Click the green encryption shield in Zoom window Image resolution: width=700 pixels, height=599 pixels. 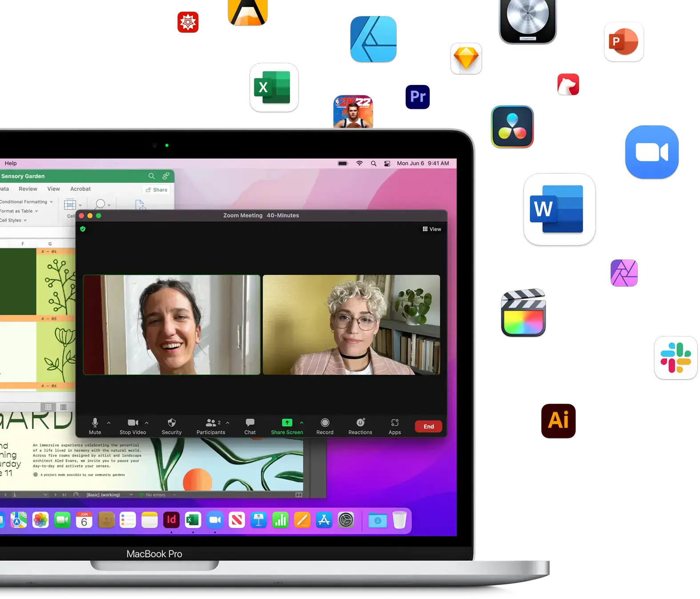[x=83, y=229]
